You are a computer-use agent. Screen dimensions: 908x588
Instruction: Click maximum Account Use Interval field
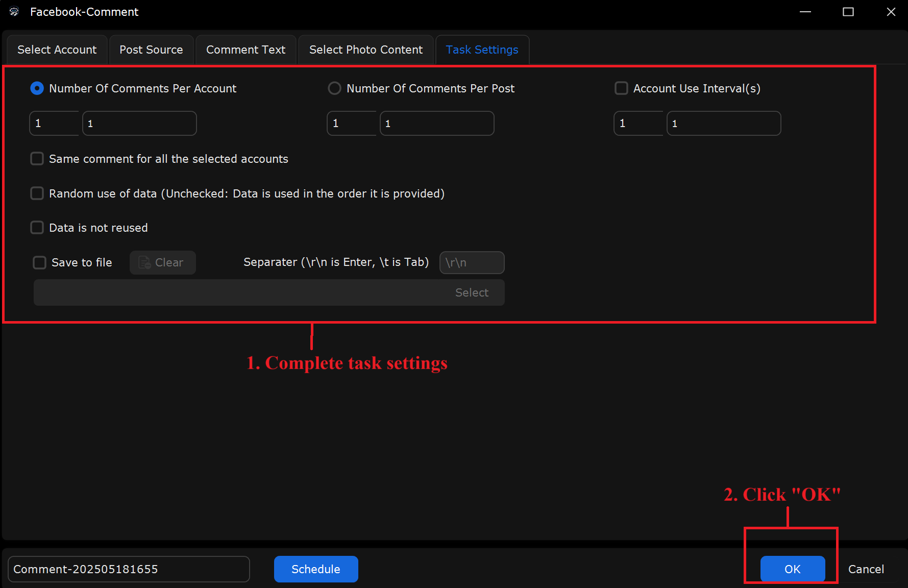pos(724,123)
